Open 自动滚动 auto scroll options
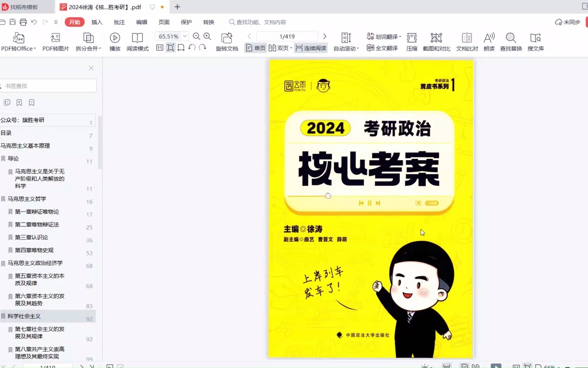588x368 pixels. [x=346, y=42]
